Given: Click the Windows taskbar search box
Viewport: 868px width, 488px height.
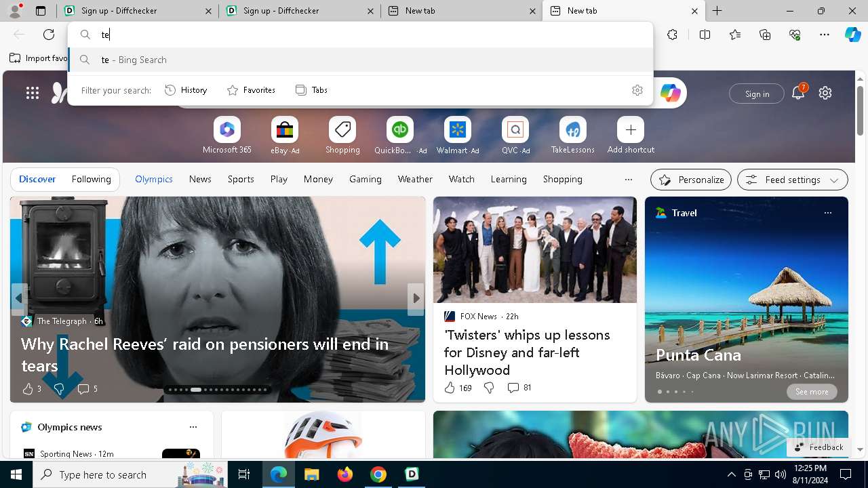Looking at the screenshot, I should 130,474.
